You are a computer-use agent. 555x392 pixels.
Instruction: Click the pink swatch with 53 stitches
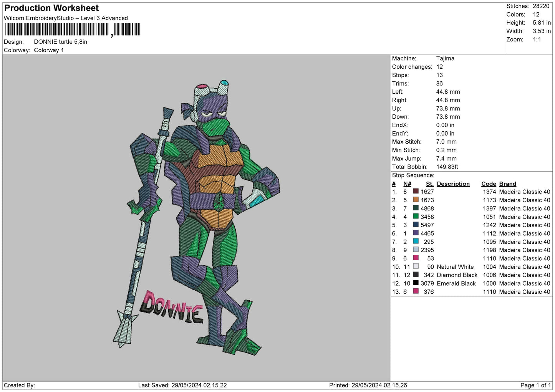[x=416, y=258]
